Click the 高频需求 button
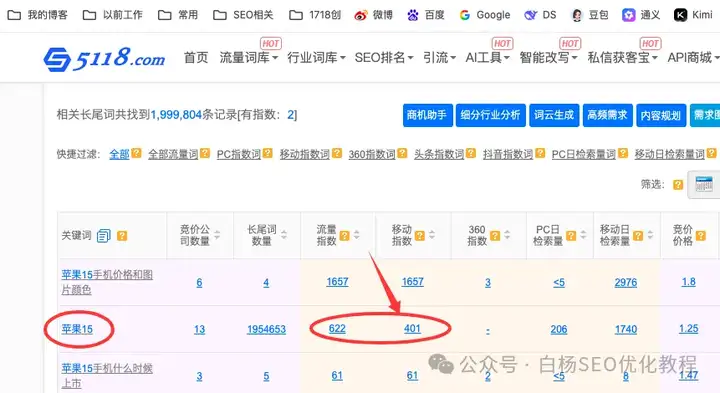720x393 pixels. pyautogui.click(x=608, y=115)
